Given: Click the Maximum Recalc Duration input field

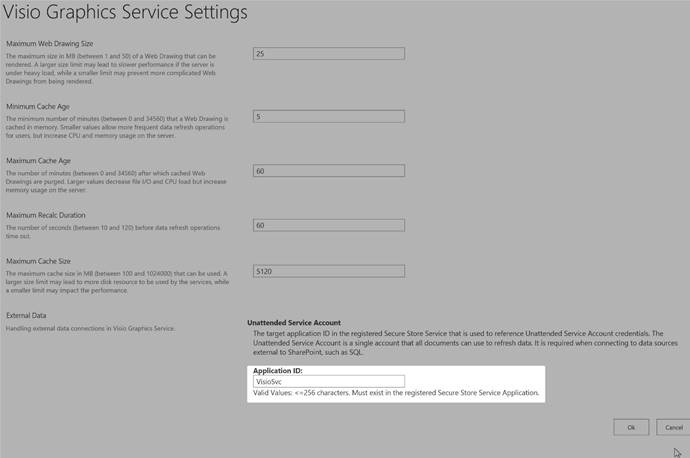Looking at the screenshot, I should [x=329, y=225].
